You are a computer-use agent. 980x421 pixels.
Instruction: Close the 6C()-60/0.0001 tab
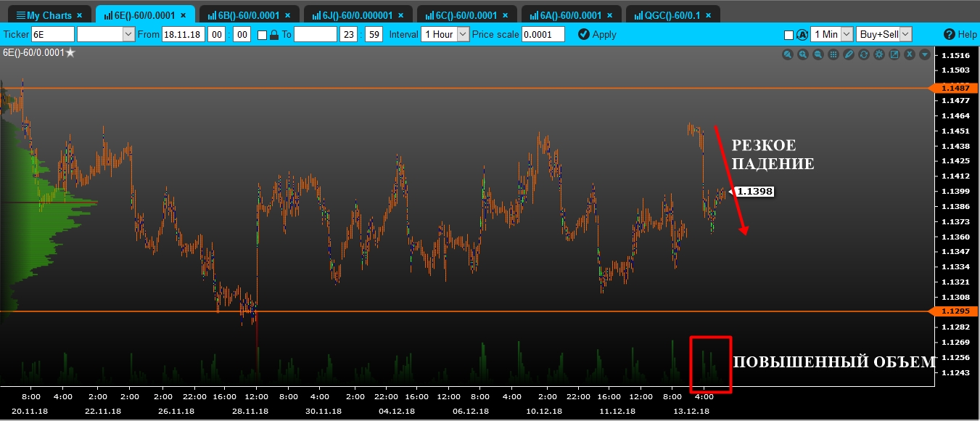pyautogui.click(x=505, y=15)
